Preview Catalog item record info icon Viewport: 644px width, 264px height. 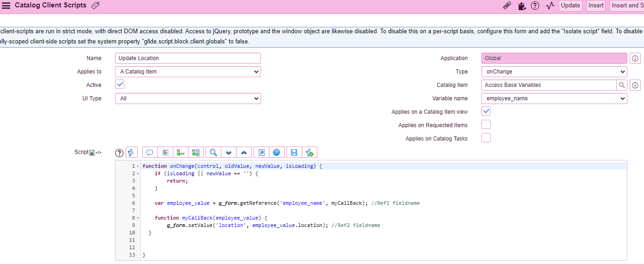click(x=635, y=85)
